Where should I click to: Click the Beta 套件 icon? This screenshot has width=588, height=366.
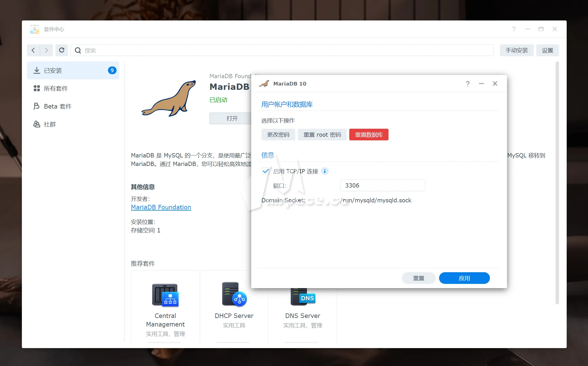(36, 106)
